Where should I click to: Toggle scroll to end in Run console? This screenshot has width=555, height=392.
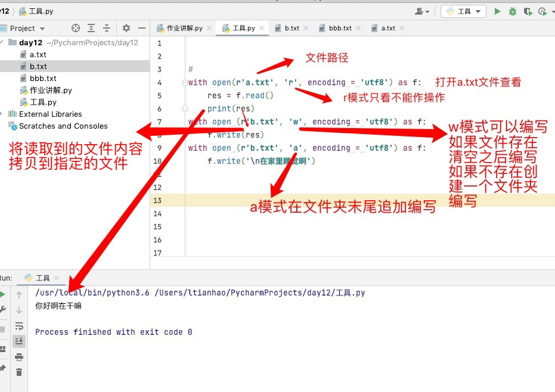(19, 341)
